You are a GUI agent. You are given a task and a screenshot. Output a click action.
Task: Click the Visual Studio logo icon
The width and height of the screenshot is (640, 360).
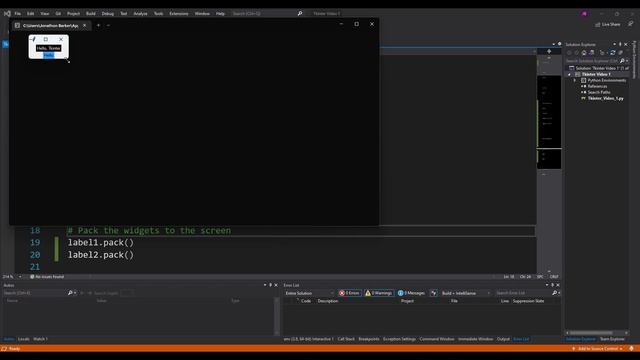pos(7,13)
